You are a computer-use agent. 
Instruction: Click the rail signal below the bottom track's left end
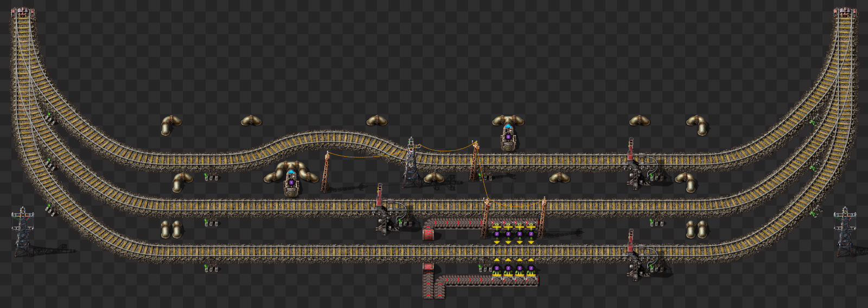(210, 268)
